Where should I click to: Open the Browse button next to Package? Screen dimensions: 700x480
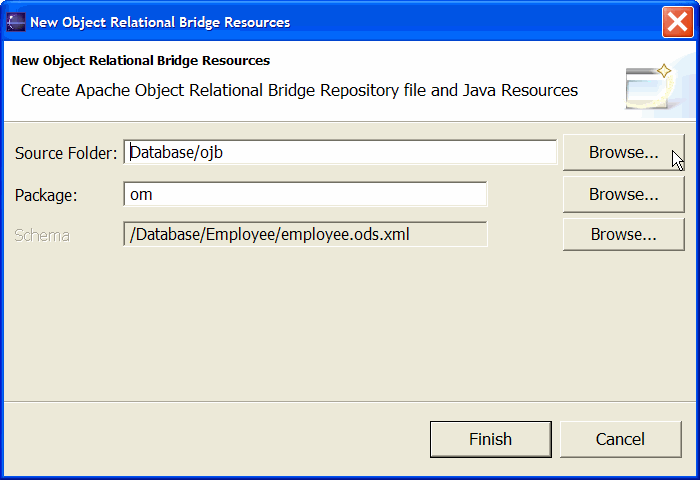pyautogui.click(x=623, y=194)
